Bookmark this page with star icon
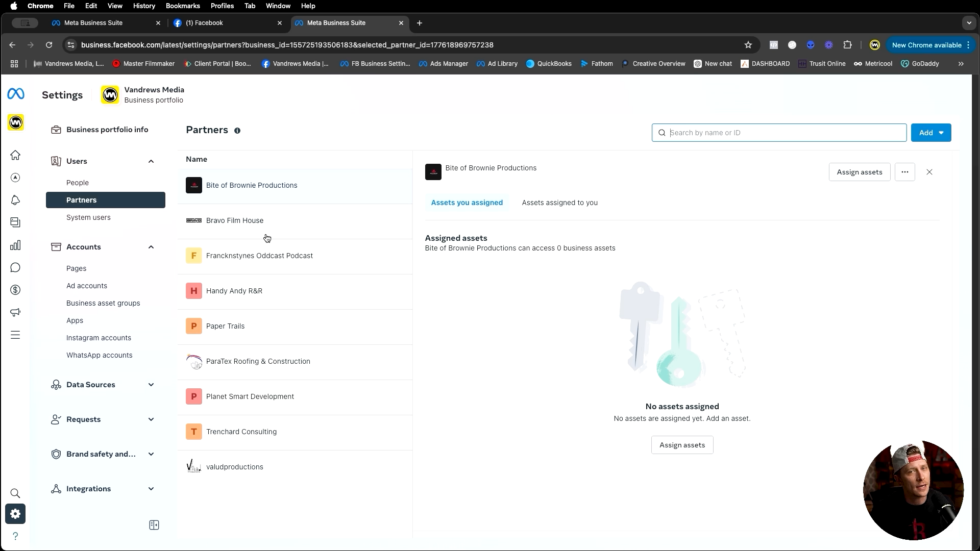This screenshot has width=980, height=551. (748, 45)
